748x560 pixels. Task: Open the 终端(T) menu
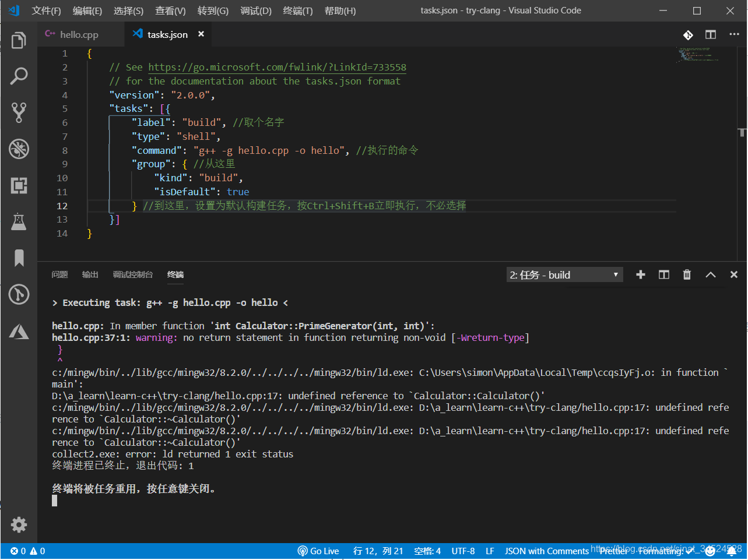point(298,10)
